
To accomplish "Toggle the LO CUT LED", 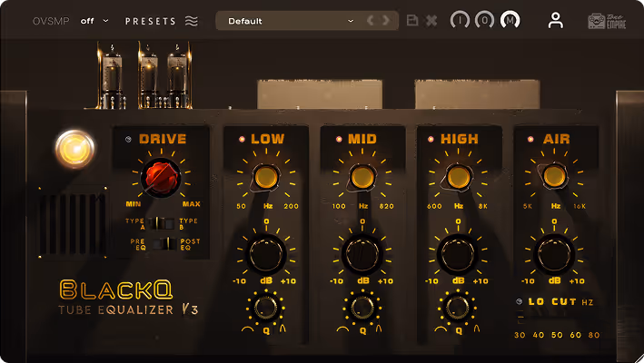I will click(520, 302).
